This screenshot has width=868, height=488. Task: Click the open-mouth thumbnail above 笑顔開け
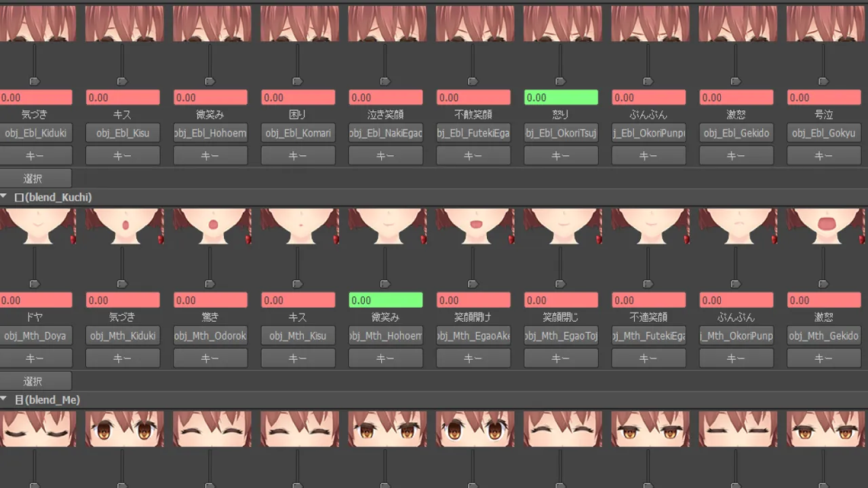473,226
